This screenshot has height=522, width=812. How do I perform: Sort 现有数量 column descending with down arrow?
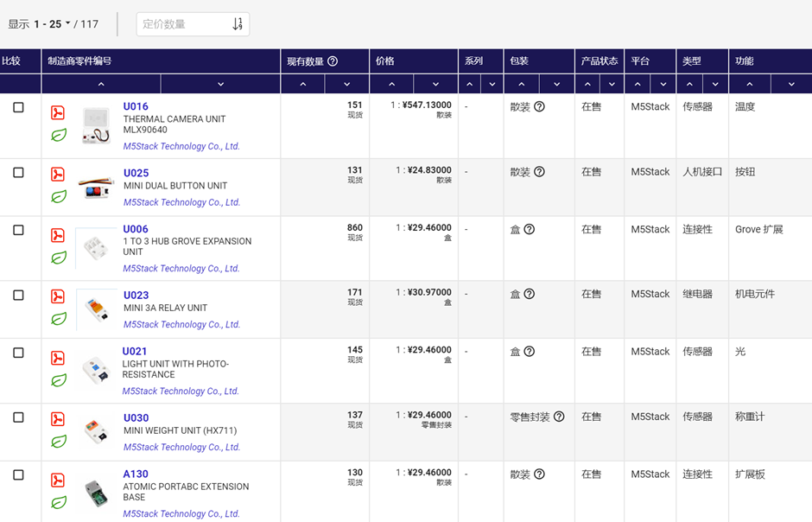pos(346,84)
